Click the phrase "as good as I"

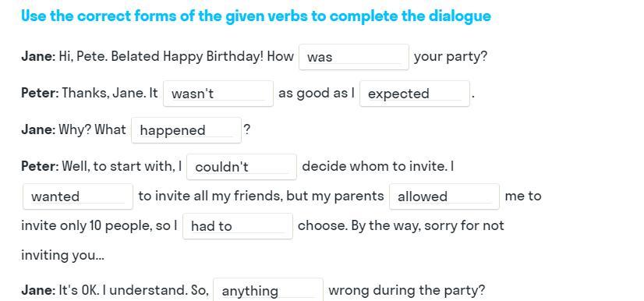317,94
